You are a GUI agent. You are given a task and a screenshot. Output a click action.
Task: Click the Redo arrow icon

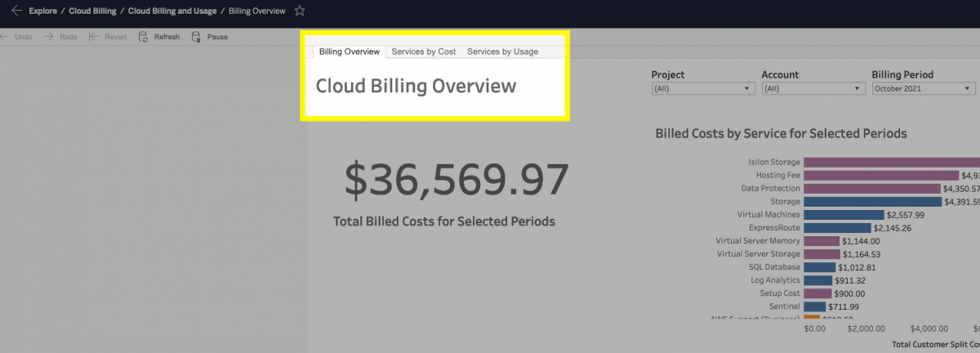pos(49,37)
